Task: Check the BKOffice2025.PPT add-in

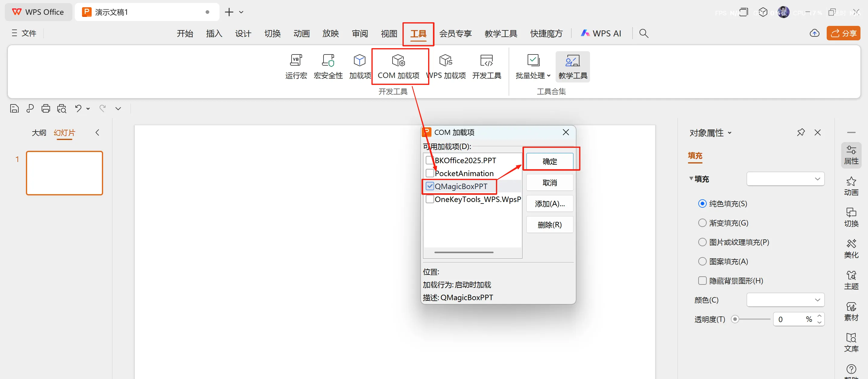Action: pyautogui.click(x=430, y=160)
